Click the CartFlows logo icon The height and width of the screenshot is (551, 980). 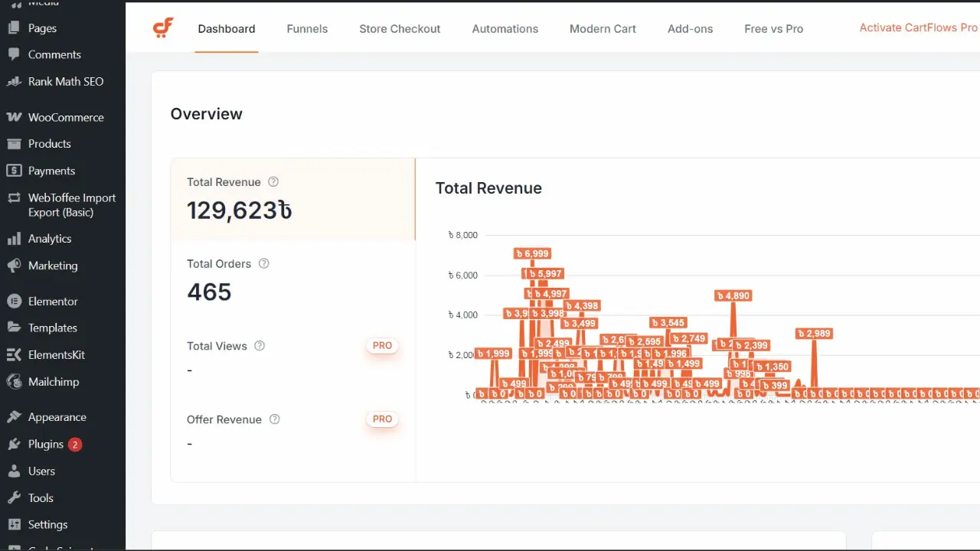point(163,28)
